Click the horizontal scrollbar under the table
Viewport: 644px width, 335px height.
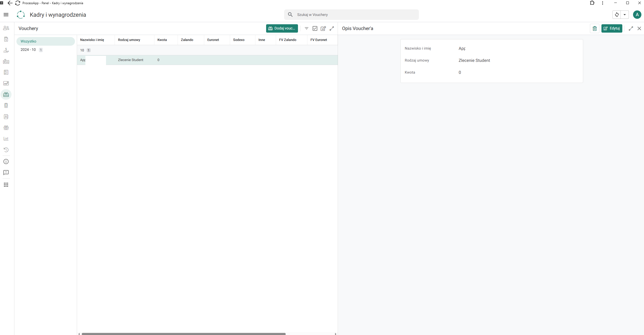184,334
